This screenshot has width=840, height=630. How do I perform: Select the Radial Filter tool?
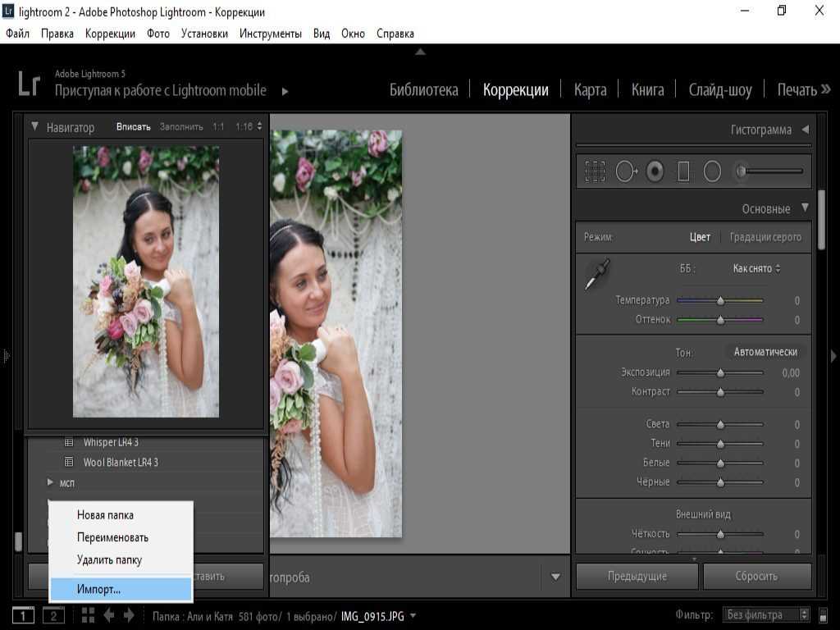712,172
